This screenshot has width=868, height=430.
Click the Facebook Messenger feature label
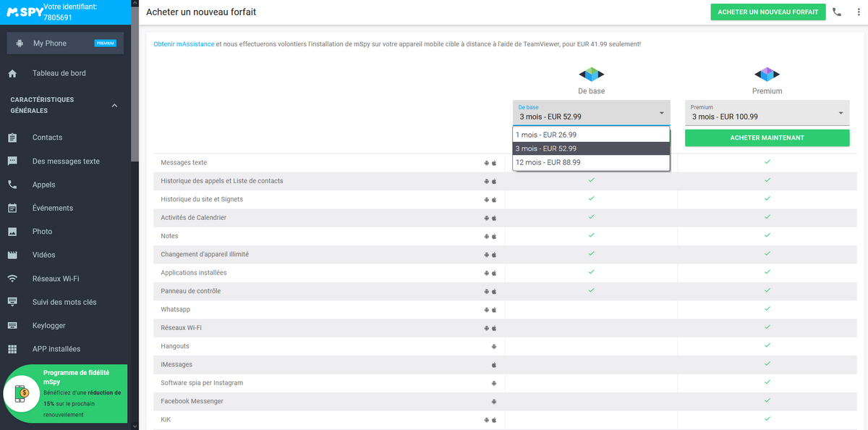click(192, 401)
